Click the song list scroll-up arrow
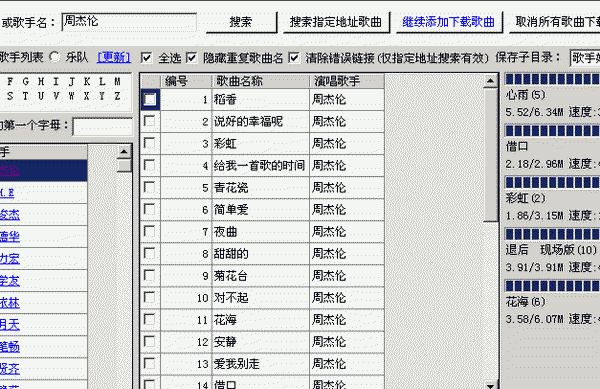Screen dimensions: 600x389 point(490,81)
